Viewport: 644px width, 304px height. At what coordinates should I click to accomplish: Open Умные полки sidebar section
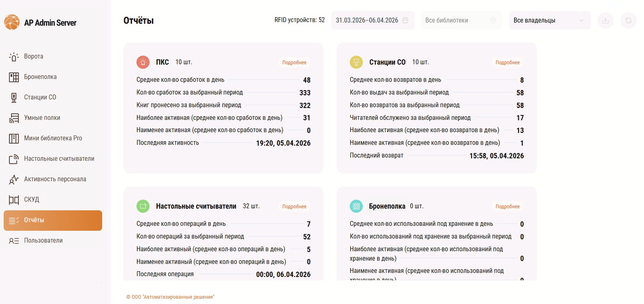(x=42, y=118)
